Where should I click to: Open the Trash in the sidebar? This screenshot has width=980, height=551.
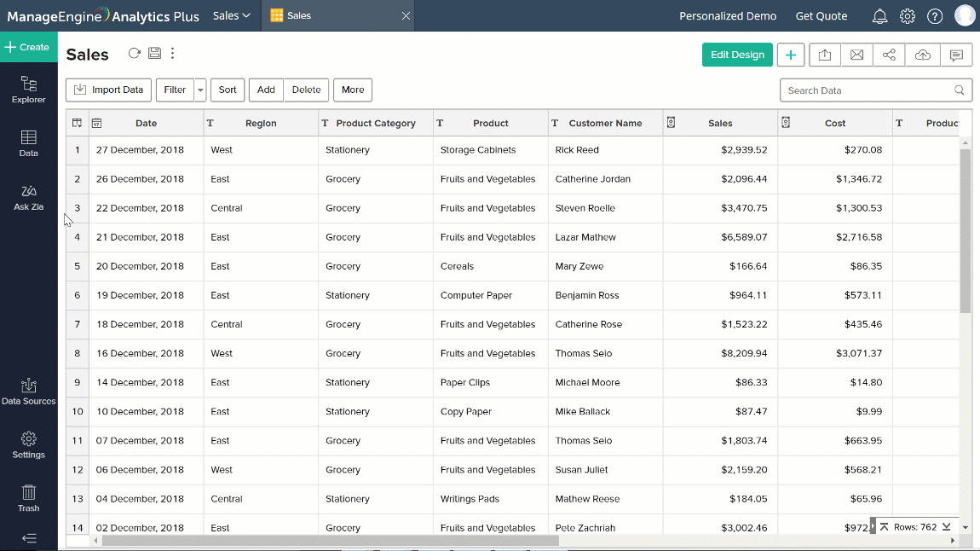point(28,498)
